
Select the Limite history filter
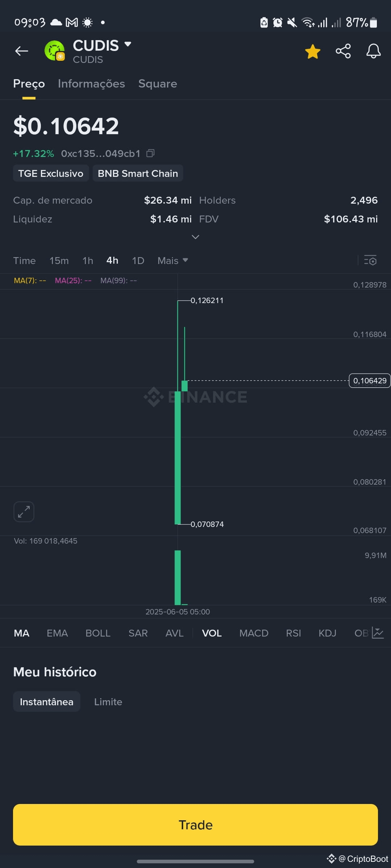[x=108, y=702]
